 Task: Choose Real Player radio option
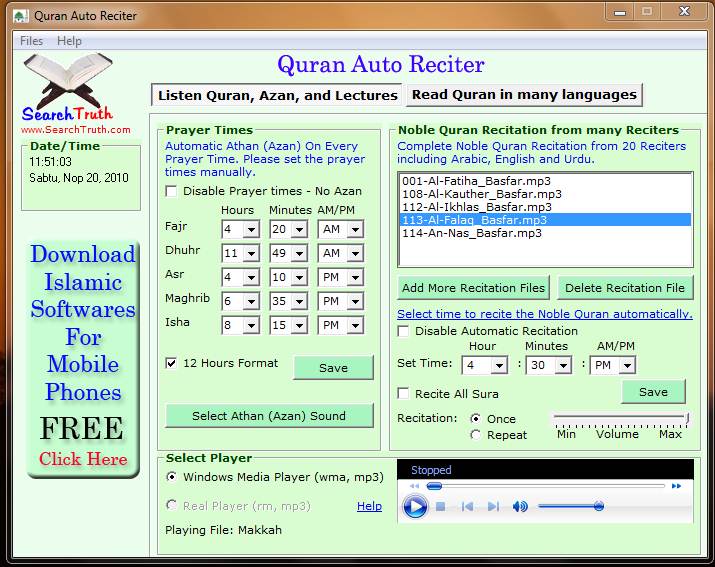[x=171, y=505]
